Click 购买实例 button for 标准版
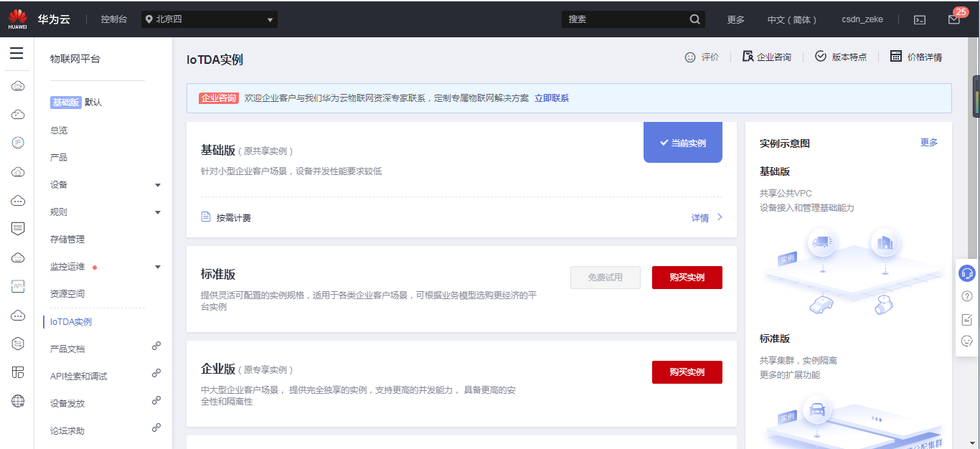980x449 pixels. (x=687, y=278)
